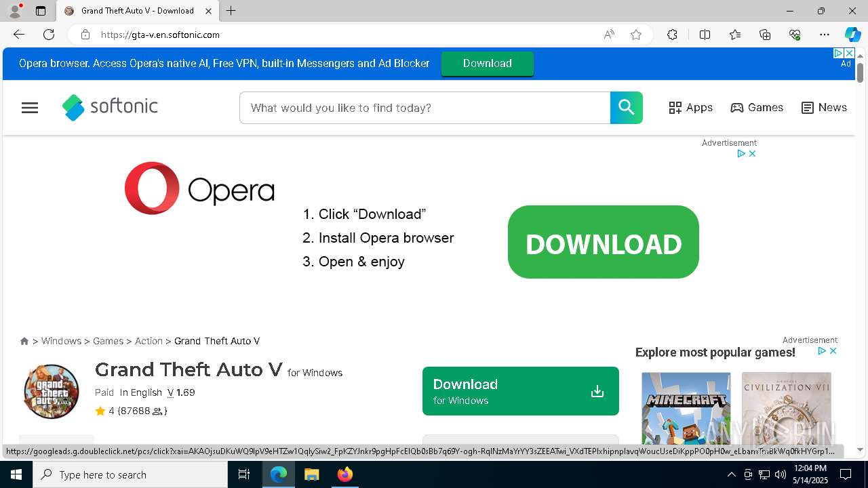Open the Extensions menu
This screenshot has height=488, width=868.
click(672, 35)
